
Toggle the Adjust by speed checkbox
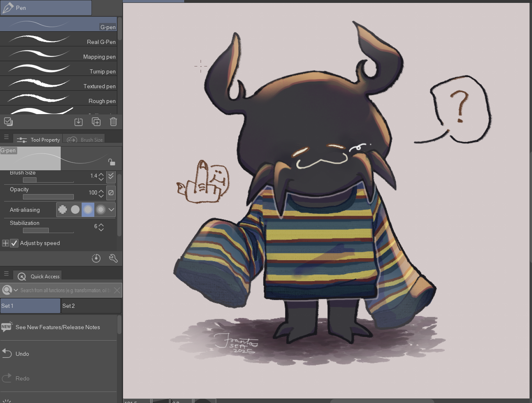coord(14,243)
